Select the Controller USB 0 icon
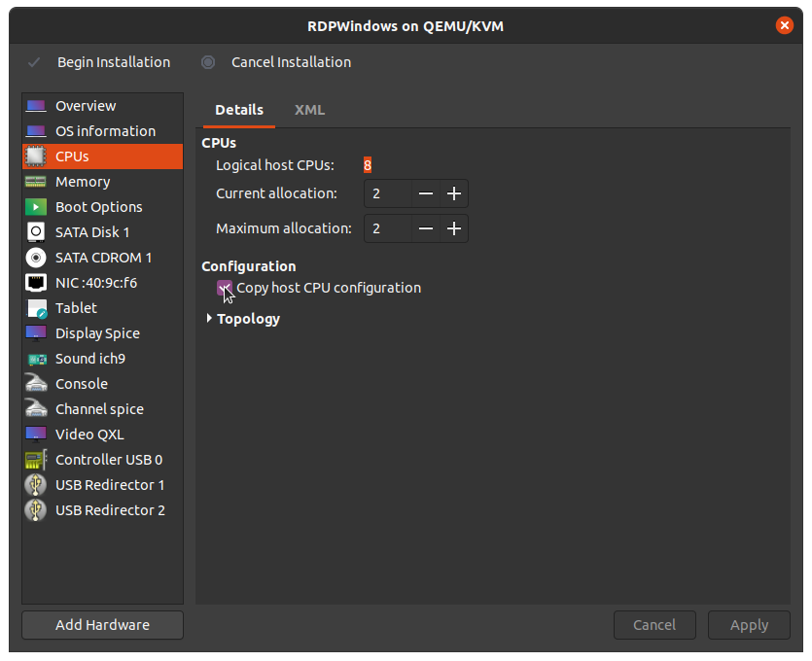This screenshot has width=812, height=661. [x=36, y=460]
